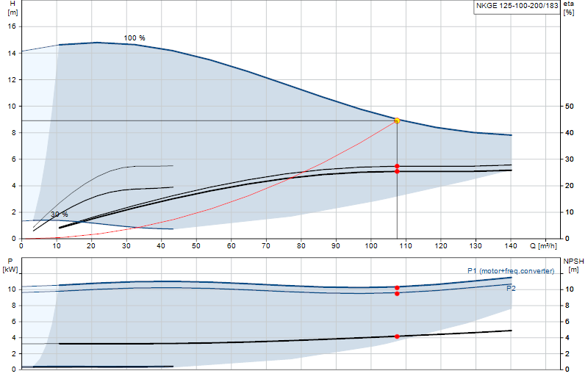Image resolution: width=588 pixels, height=382 pixels.
Task: Click the "30 %" speed curve label
Action: (60, 214)
